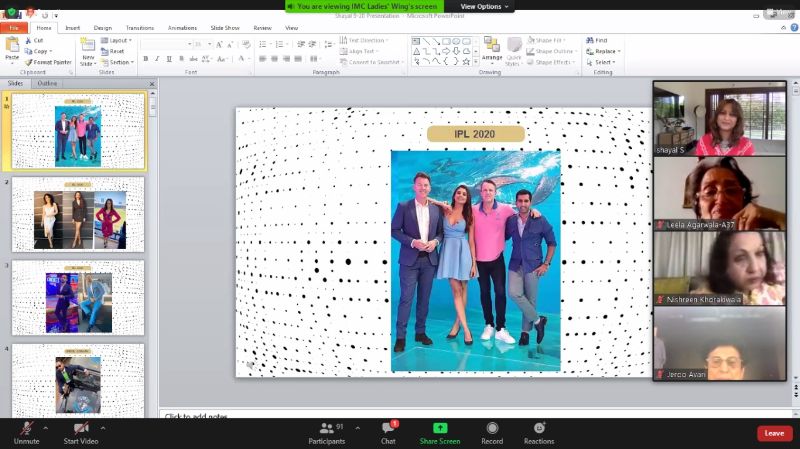Toggle Underline formatting
This screenshot has height=449, width=800.
pyautogui.click(x=169, y=59)
